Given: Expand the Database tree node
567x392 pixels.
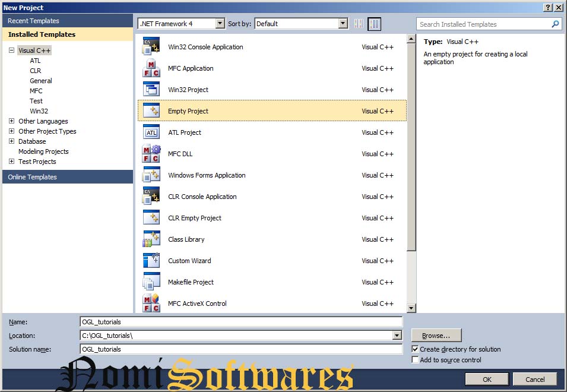Looking at the screenshot, I should point(11,141).
